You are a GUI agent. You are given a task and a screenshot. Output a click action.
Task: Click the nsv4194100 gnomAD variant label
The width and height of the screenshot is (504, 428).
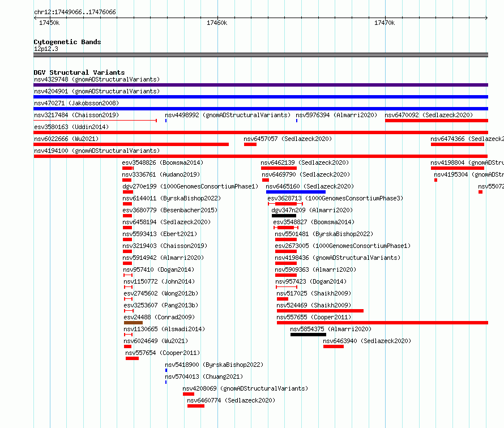click(x=97, y=151)
